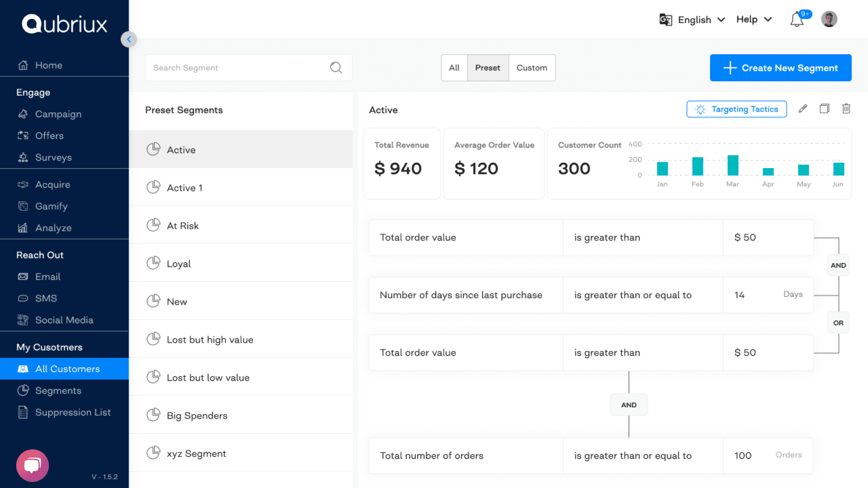Collapse the sidebar with the chevron arrow

pyautogui.click(x=129, y=39)
